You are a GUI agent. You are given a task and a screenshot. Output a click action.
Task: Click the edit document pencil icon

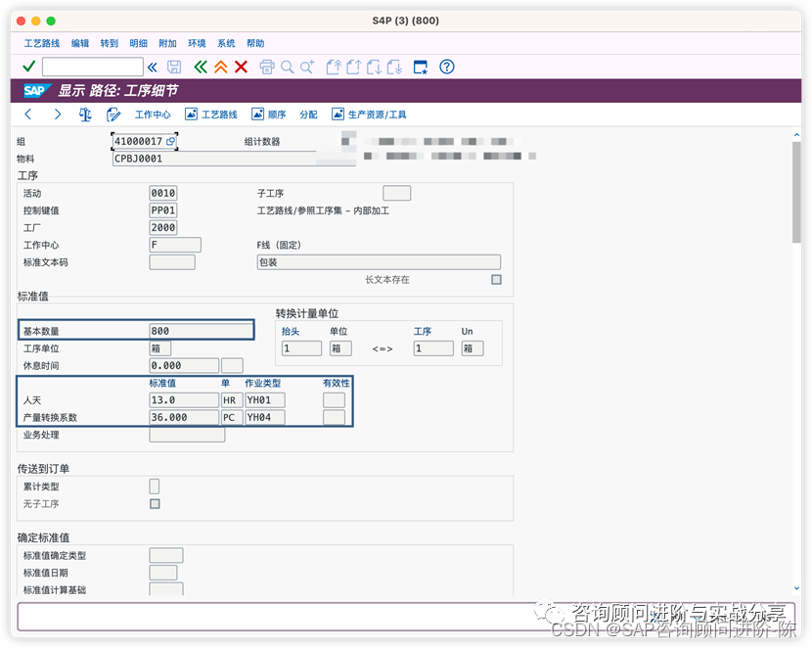click(113, 114)
